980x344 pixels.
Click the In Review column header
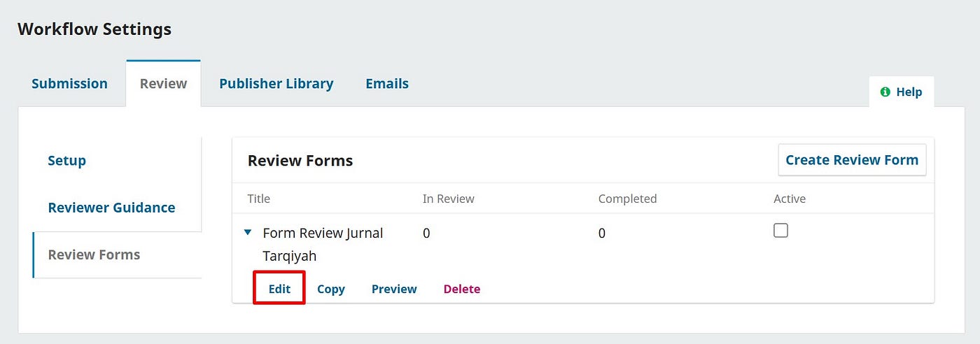click(449, 199)
